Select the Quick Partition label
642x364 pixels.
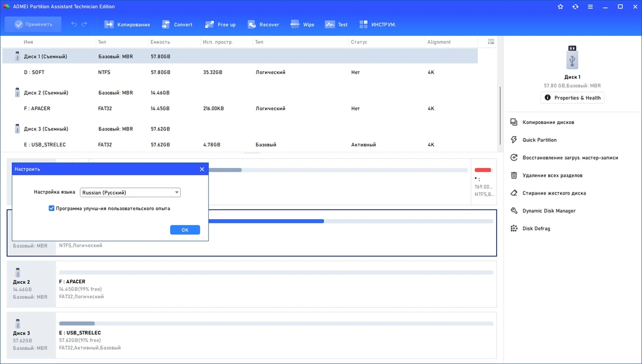pos(539,140)
